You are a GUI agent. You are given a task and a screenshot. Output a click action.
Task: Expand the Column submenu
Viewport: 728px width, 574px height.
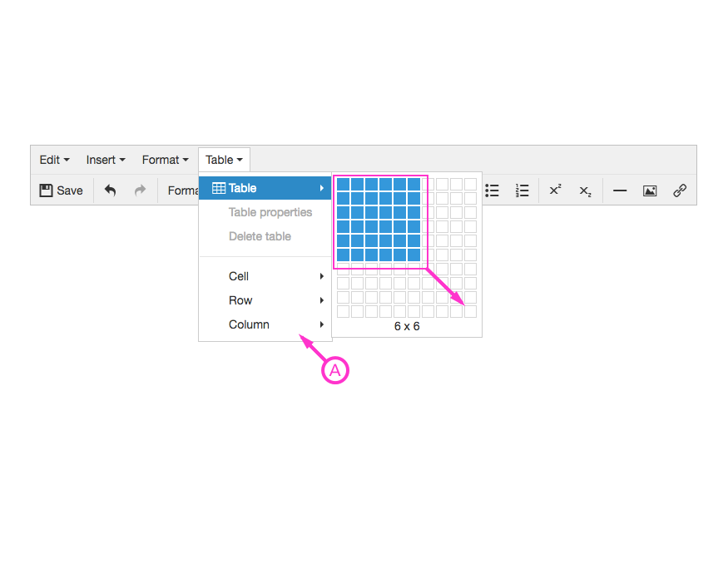[248, 324]
